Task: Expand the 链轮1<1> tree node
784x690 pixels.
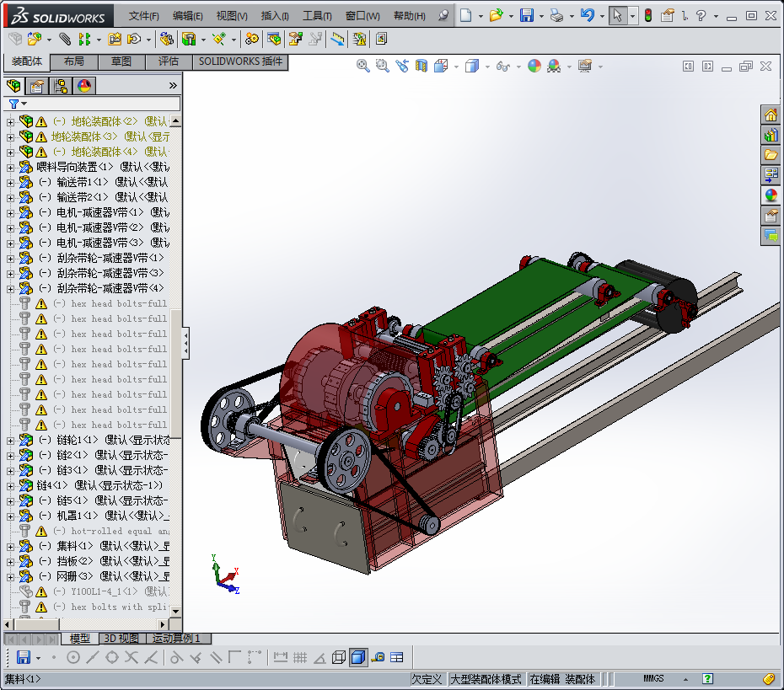Action: 10,440
